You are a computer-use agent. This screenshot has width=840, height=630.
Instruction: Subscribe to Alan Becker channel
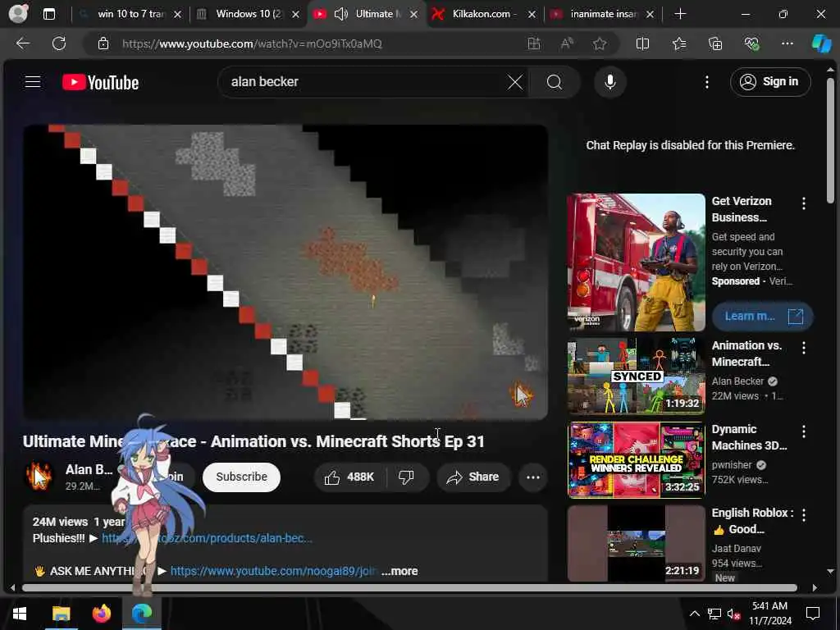pyautogui.click(x=241, y=477)
